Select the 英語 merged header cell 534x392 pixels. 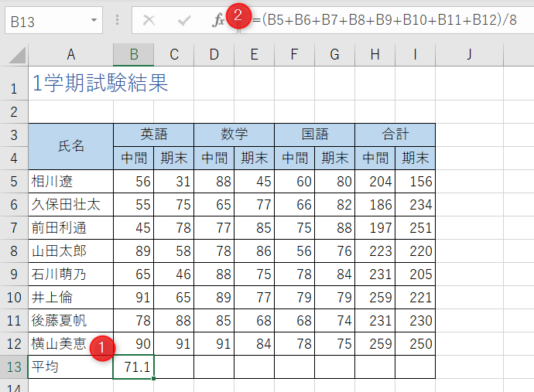[153, 135]
